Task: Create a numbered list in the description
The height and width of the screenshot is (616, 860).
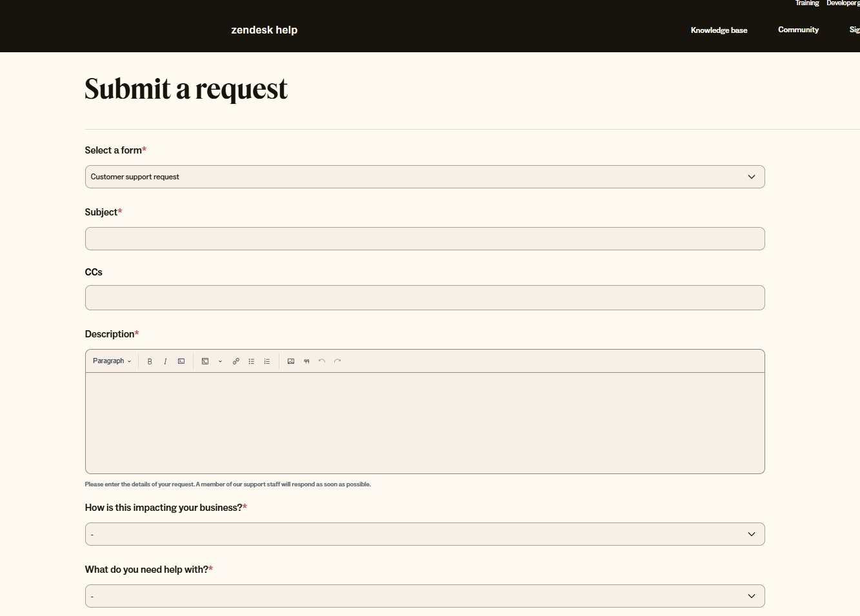Action: pyautogui.click(x=266, y=361)
